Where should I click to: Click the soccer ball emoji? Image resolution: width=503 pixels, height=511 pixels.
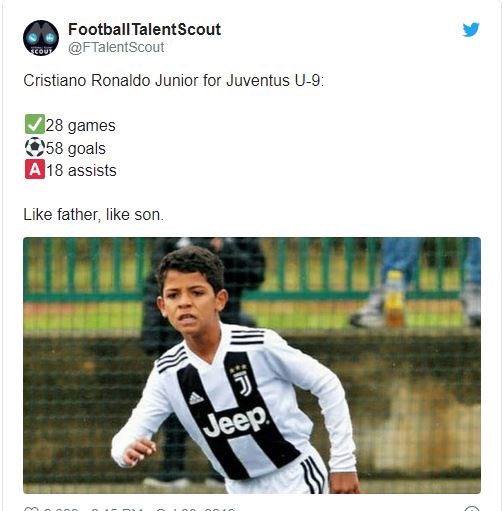coord(35,147)
